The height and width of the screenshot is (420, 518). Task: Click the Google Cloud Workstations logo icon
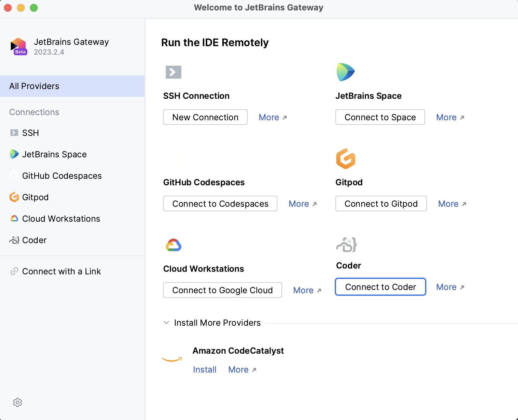point(173,245)
